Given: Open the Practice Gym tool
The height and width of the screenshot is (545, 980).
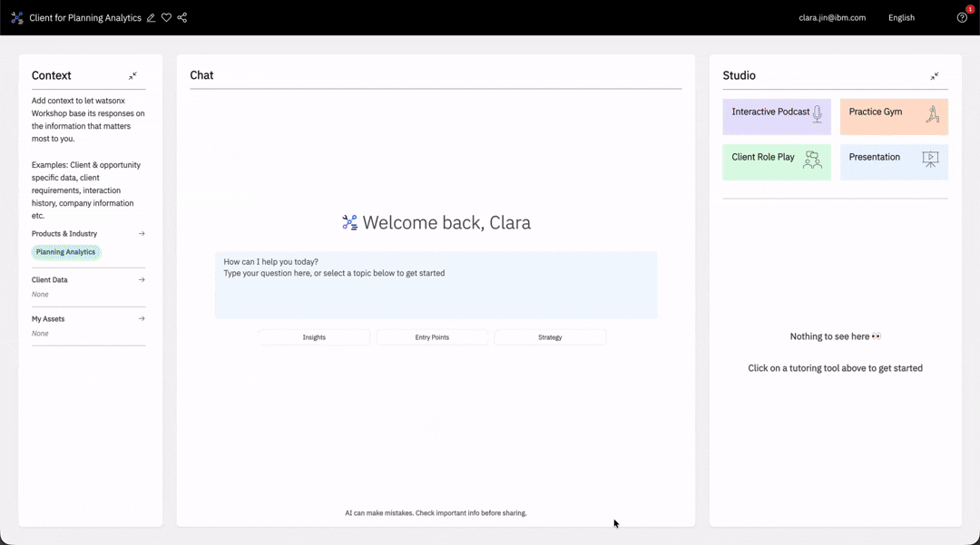Looking at the screenshot, I should point(894,117).
